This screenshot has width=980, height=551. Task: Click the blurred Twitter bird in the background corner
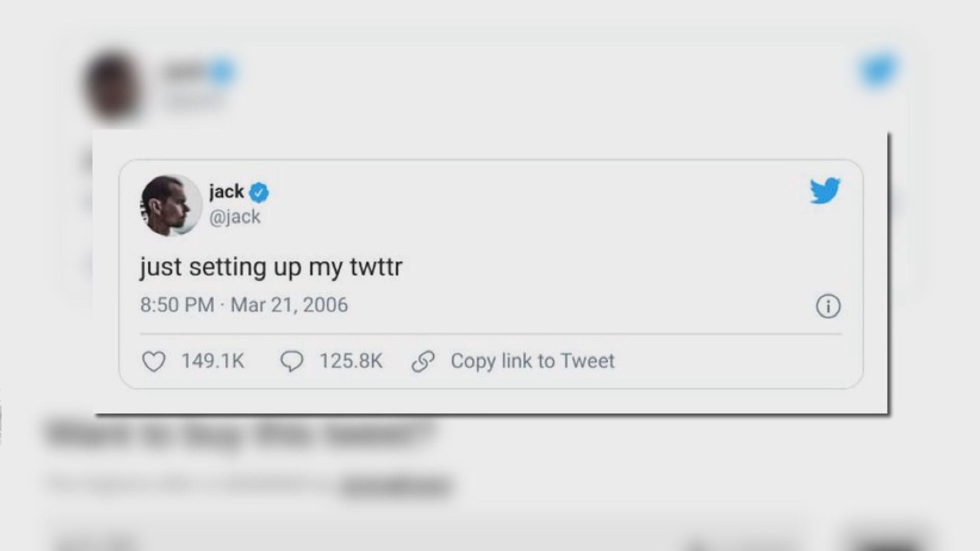pos(878,70)
